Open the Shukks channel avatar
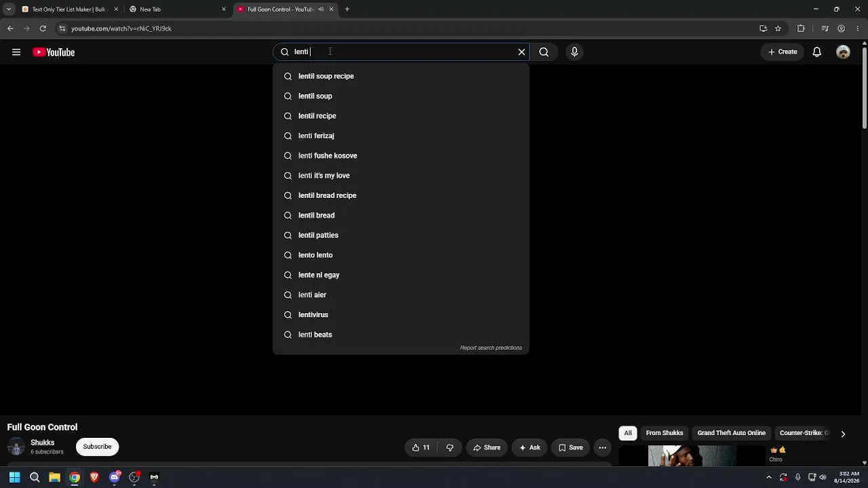Viewport: 868px width, 488px height. [x=16, y=447]
